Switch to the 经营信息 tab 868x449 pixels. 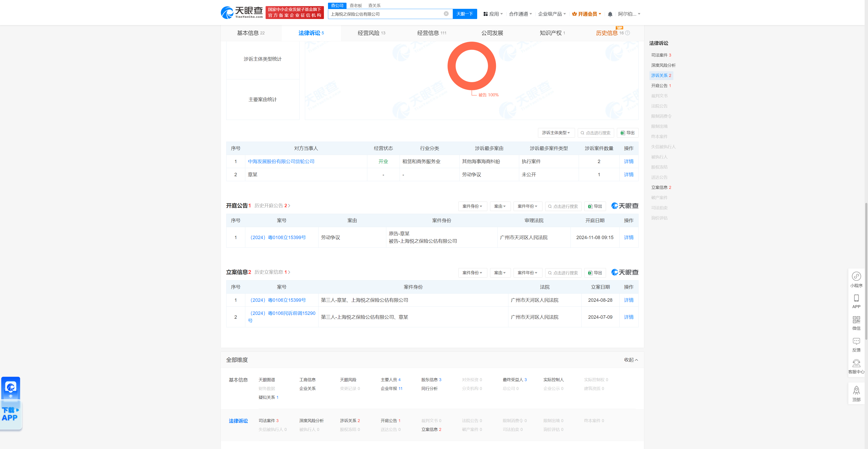pos(432,33)
